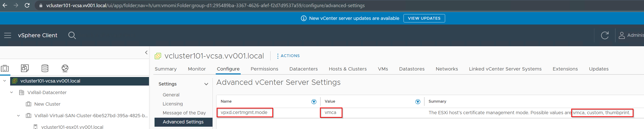Filter the Name column

tap(314, 102)
